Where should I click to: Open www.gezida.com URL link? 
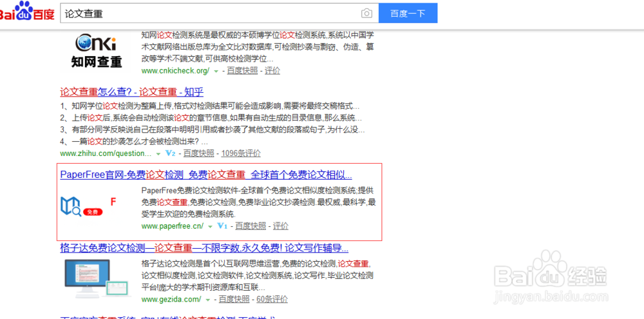pyautogui.click(x=171, y=299)
